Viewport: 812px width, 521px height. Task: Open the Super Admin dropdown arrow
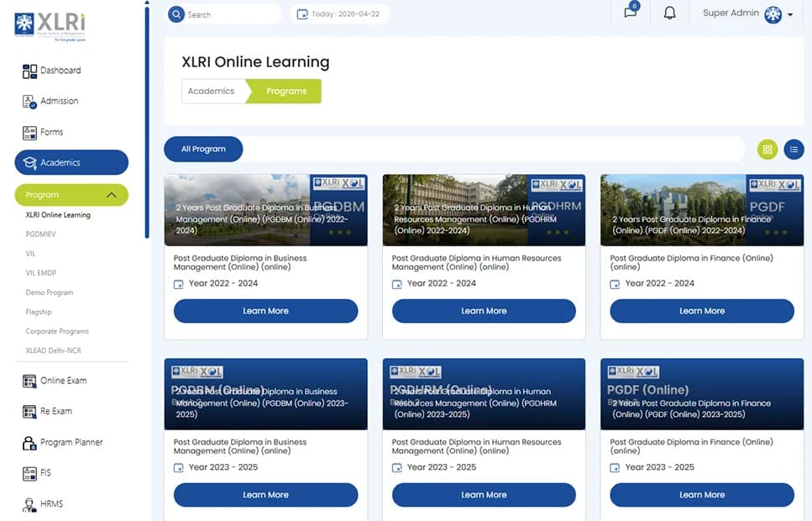790,15
